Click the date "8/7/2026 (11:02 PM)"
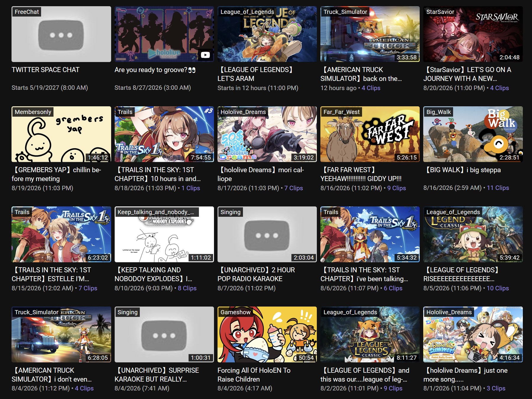 click(x=246, y=288)
